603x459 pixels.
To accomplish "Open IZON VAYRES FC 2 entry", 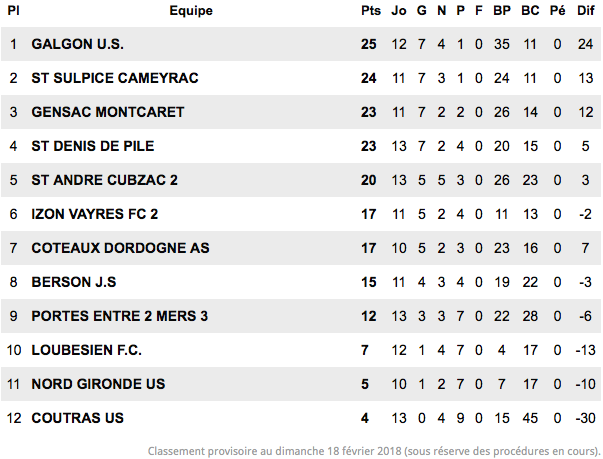I will pyautogui.click(x=95, y=214).
